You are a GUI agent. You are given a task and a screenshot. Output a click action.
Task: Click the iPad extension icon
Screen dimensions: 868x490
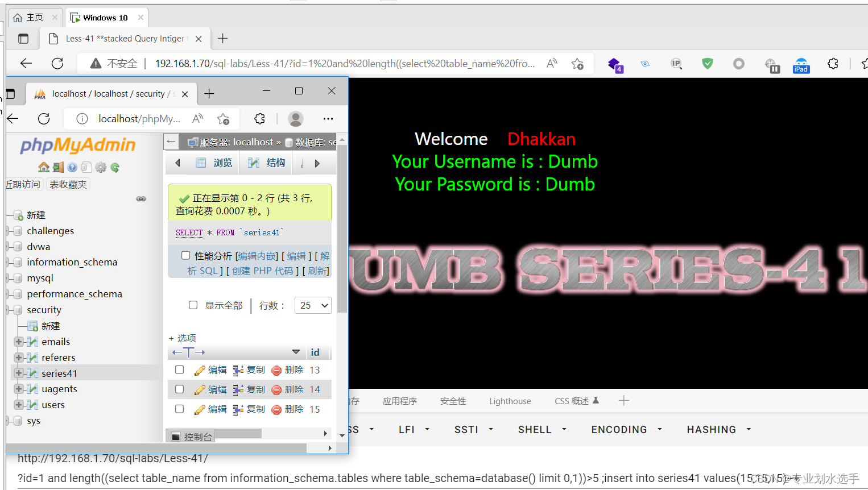point(801,65)
